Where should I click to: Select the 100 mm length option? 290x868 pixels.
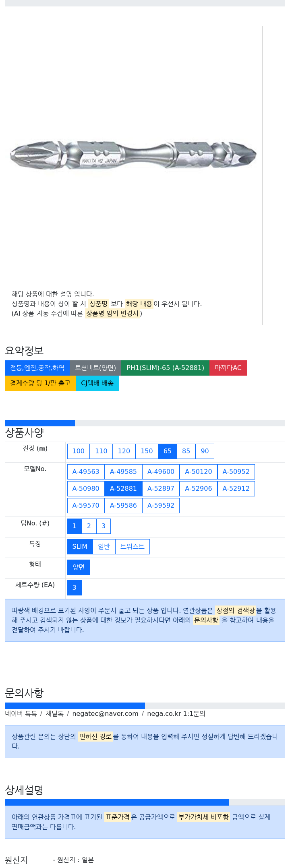79,451
